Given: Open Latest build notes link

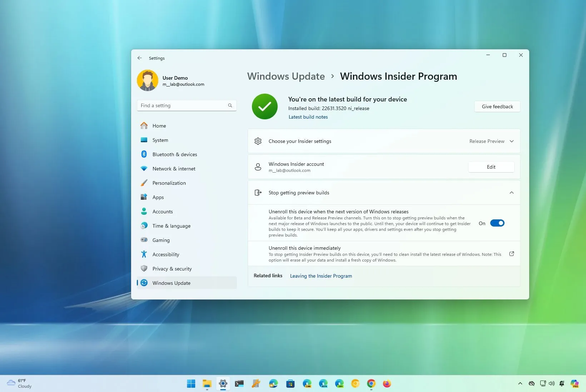Looking at the screenshot, I should [x=308, y=117].
